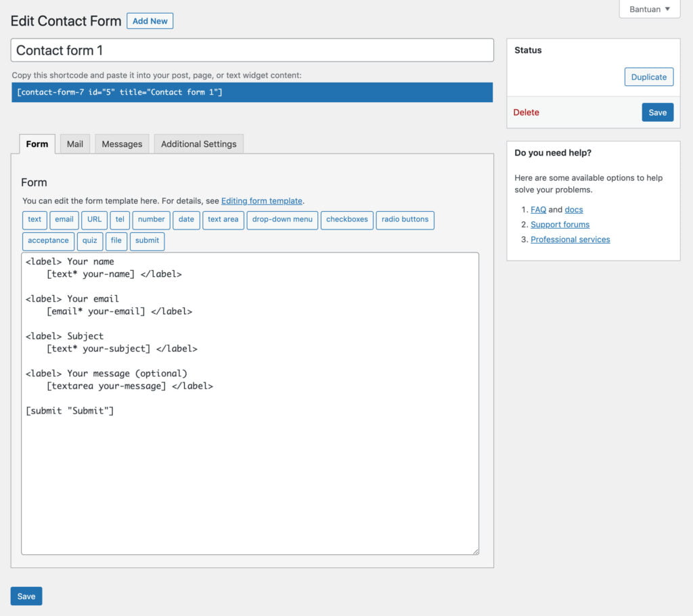Click the '[submit "Submit"]' line in template

tap(70, 411)
